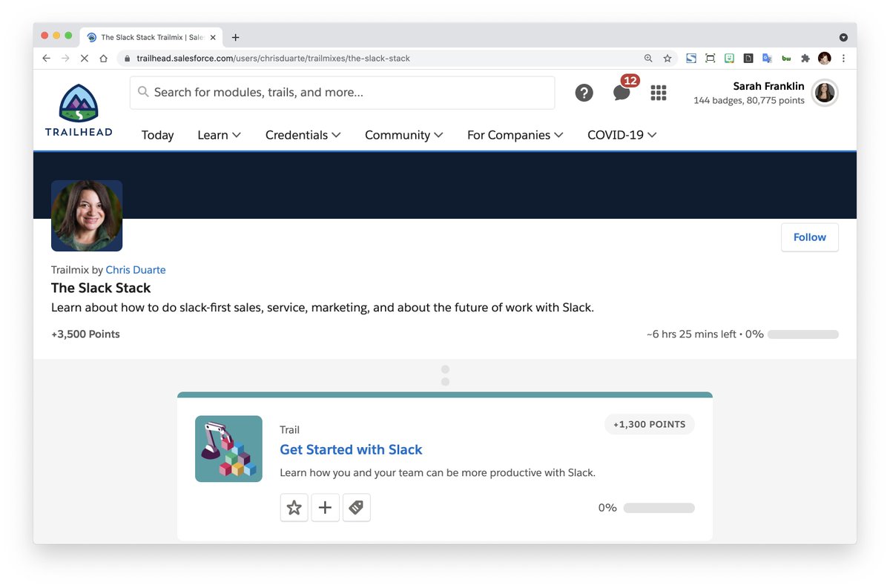Expand the Credentials menu
890x588 pixels.
pyautogui.click(x=303, y=135)
